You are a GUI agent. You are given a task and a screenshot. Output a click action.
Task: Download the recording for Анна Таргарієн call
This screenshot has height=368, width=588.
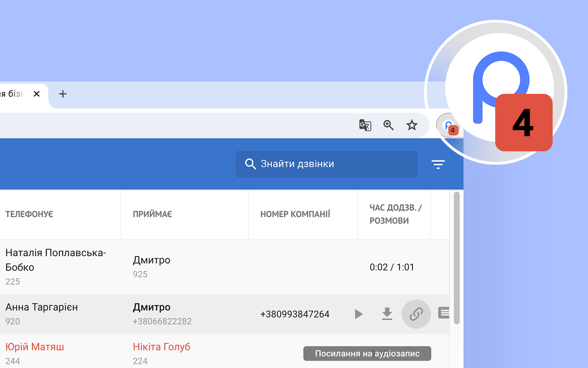387,314
